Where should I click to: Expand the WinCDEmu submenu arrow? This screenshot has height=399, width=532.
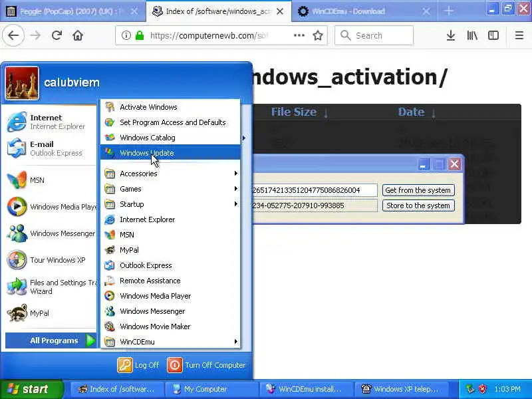tap(236, 341)
